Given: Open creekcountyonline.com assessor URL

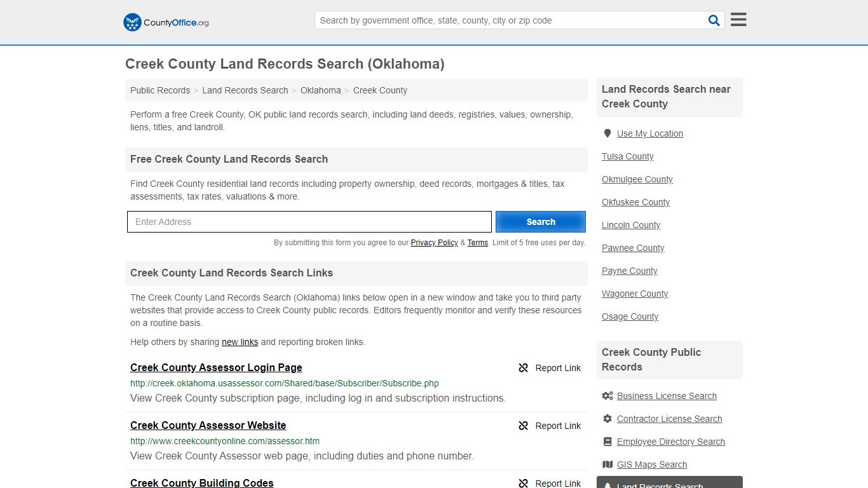Looking at the screenshot, I should pos(225,441).
